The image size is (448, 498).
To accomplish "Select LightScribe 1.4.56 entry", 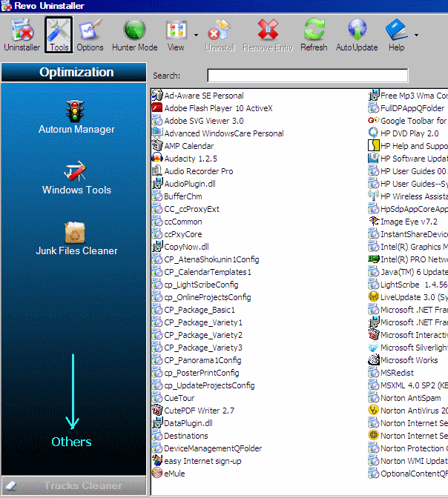I will [x=408, y=285].
